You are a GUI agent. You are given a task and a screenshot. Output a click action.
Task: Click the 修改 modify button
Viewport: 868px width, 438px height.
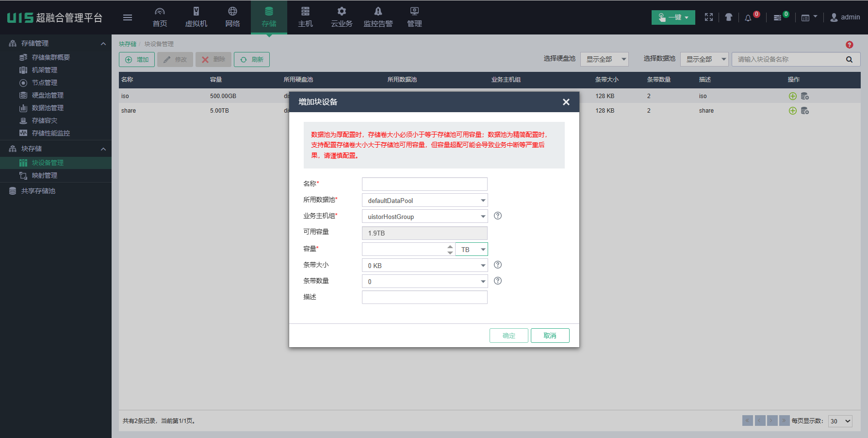pyautogui.click(x=175, y=59)
